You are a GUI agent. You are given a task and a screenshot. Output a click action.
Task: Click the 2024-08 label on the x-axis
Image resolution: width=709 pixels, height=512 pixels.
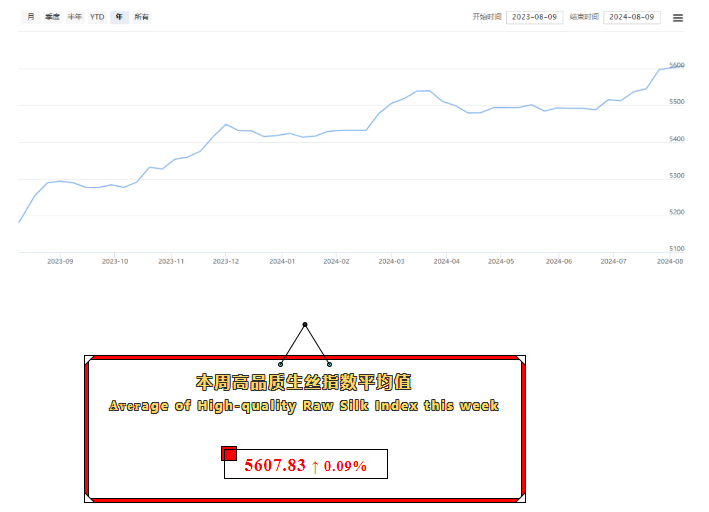pos(668,261)
